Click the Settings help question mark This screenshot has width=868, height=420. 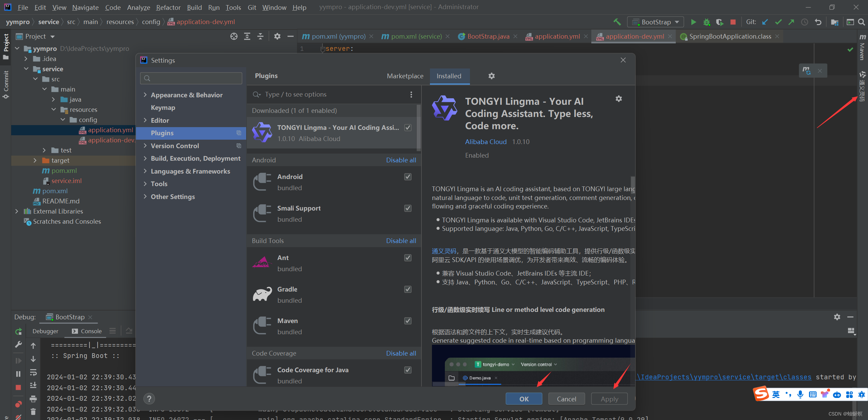149,399
